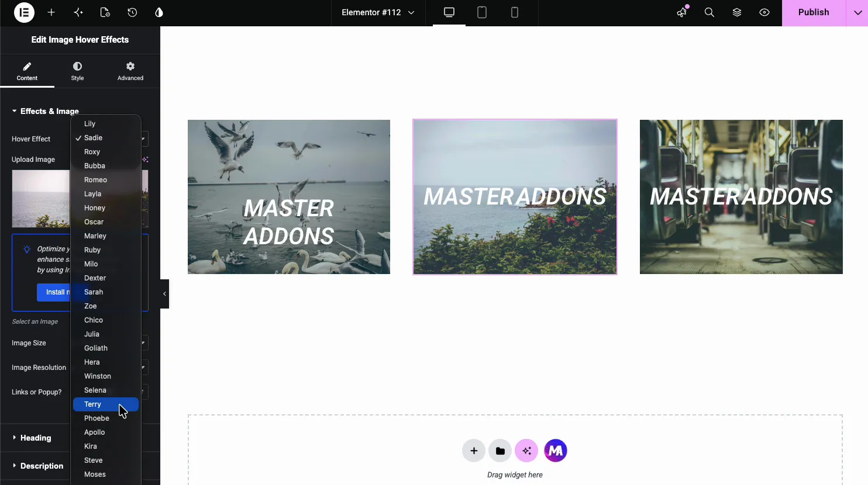Viewport: 868px width, 485px height.
Task: Switch to tablet preview mode
Action: click(482, 12)
